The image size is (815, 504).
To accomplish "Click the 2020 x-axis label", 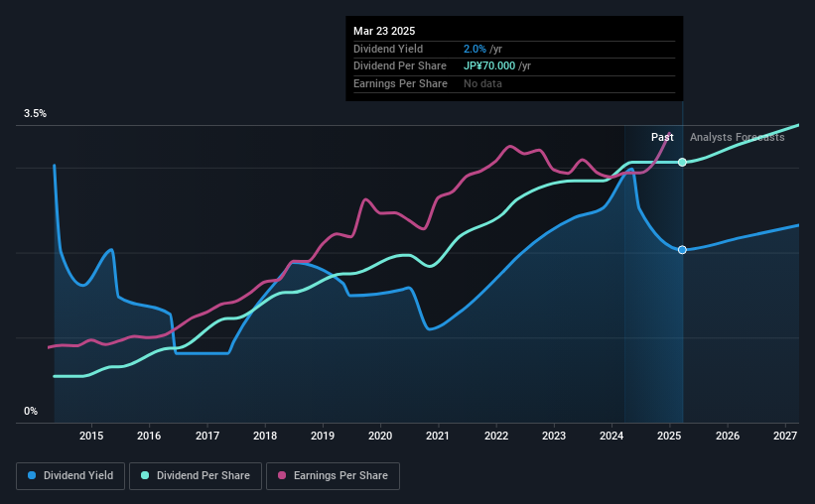I will [380, 436].
